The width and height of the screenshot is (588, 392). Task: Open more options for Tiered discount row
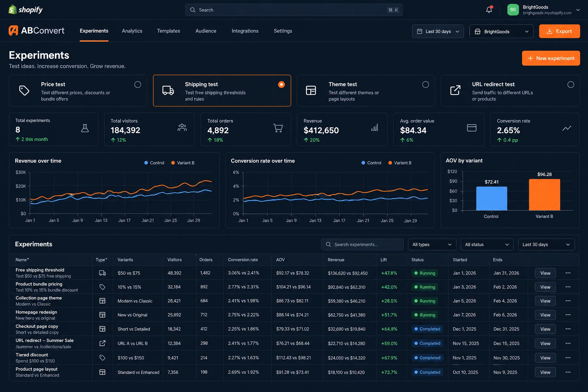tap(568, 358)
